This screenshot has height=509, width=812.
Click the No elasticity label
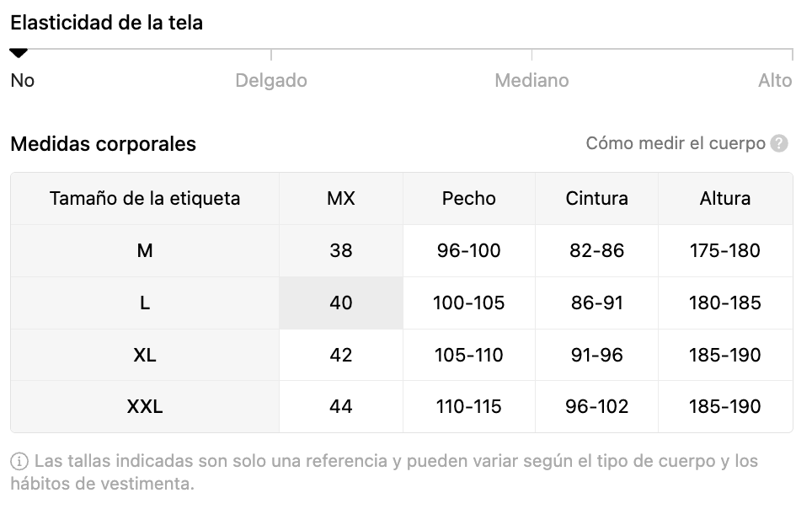point(22,81)
